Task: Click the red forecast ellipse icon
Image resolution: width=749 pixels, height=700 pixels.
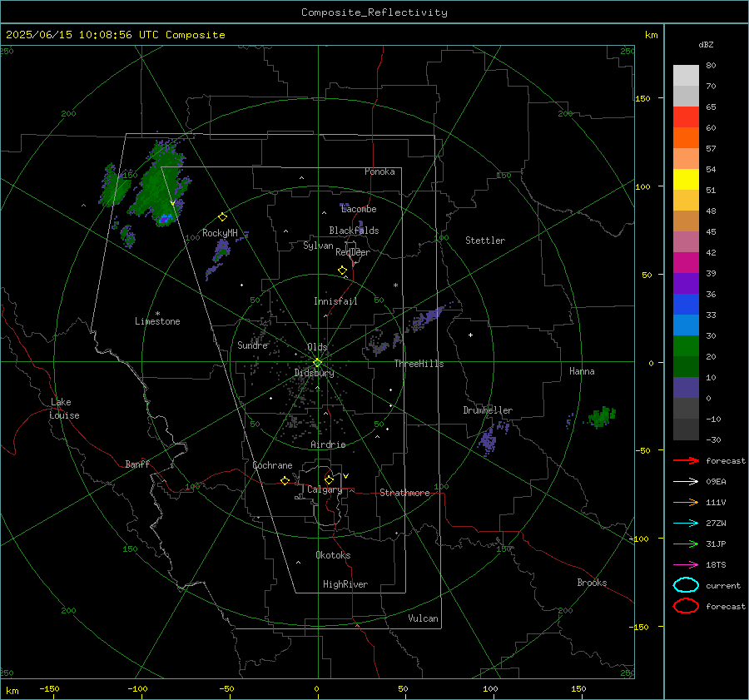Action: 686,606
